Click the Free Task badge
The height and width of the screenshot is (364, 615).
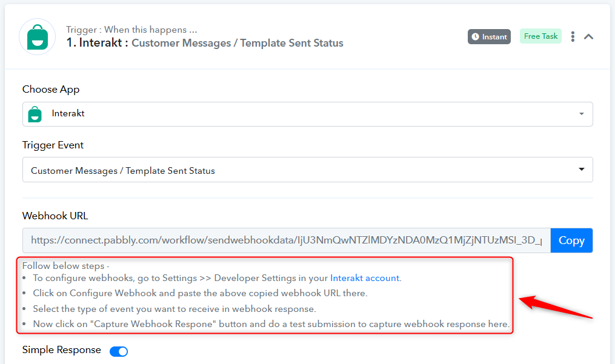(x=540, y=36)
